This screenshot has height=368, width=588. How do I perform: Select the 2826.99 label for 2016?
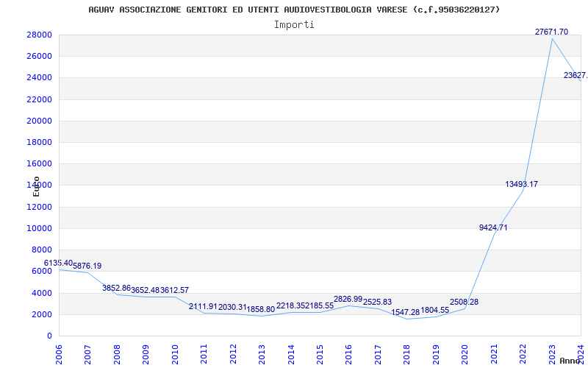(x=348, y=299)
